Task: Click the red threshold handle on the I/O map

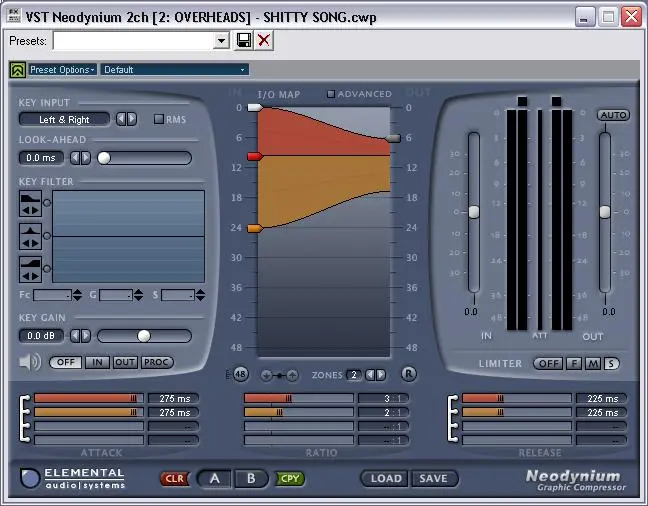Action: point(255,156)
